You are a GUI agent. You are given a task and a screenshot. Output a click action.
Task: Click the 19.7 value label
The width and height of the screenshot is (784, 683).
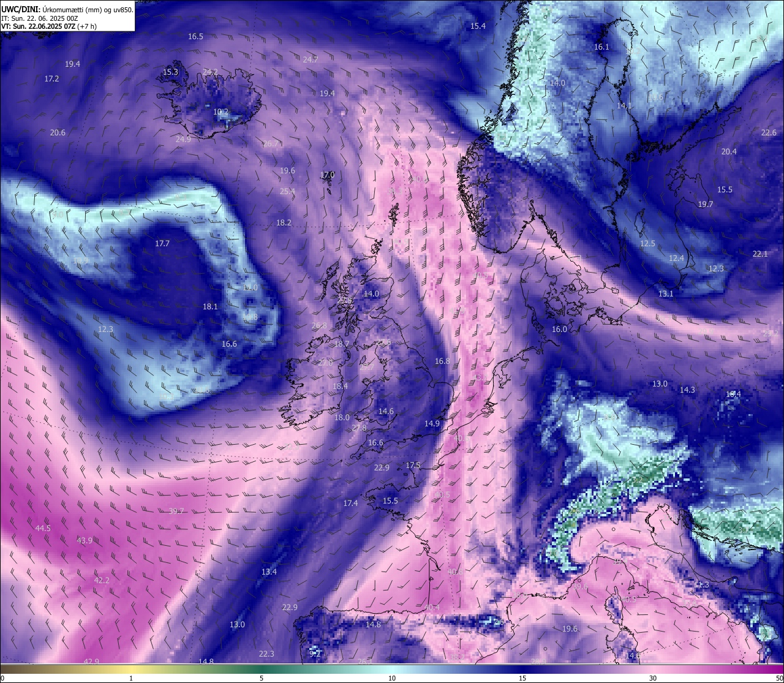point(706,205)
